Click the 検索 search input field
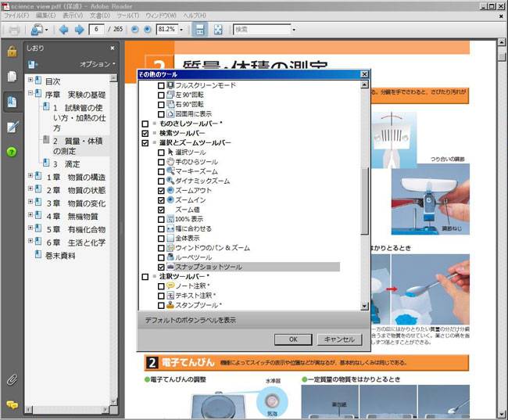 [262, 30]
